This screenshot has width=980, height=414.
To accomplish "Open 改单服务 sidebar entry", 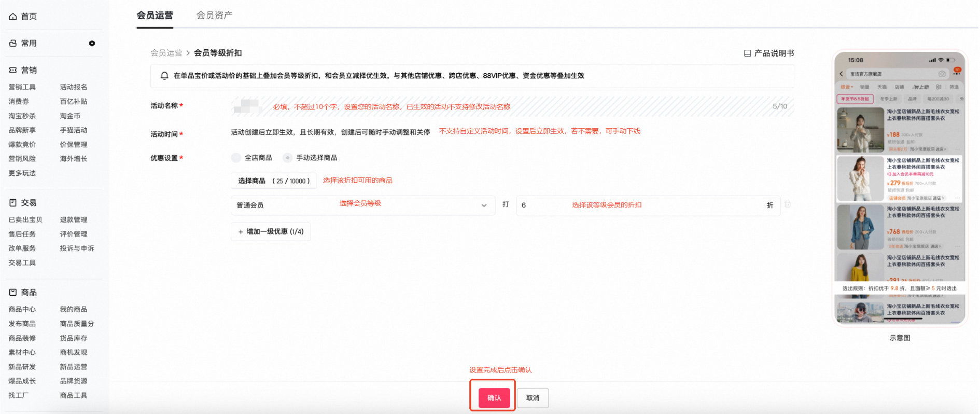I will coord(22,249).
